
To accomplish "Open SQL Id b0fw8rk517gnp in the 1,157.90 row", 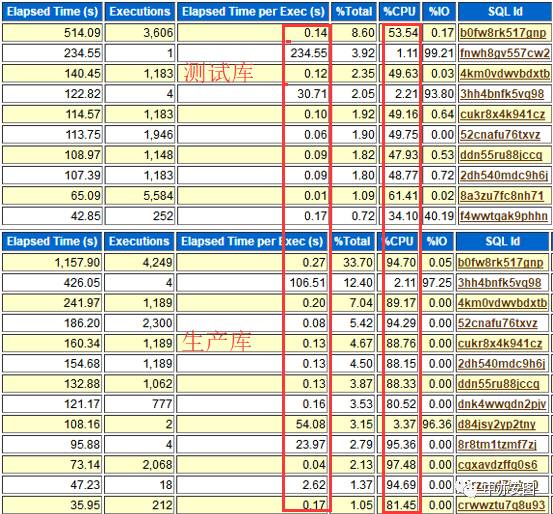I will (500, 262).
